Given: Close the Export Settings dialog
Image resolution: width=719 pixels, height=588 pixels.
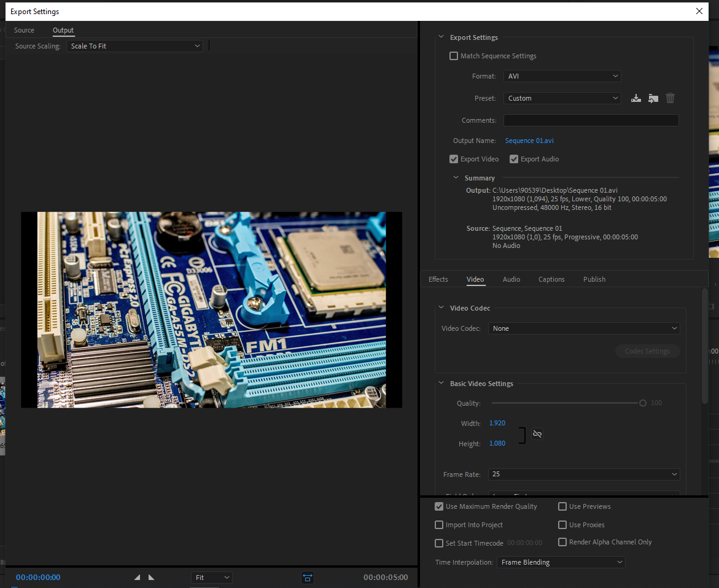Looking at the screenshot, I should coord(699,11).
